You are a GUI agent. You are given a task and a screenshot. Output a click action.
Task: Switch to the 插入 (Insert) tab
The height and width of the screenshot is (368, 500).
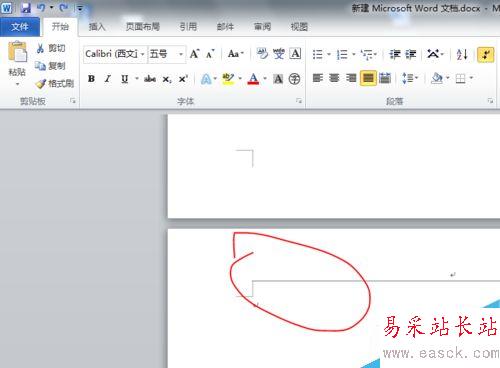click(97, 26)
